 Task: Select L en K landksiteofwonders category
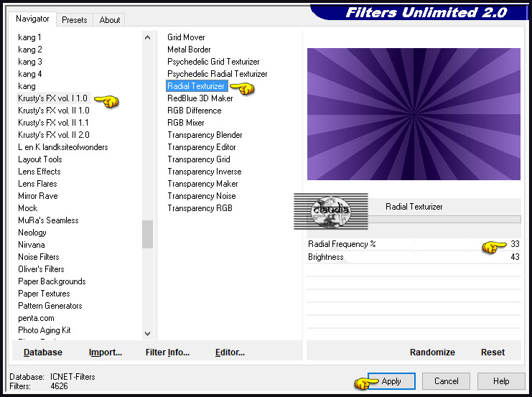(63, 147)
